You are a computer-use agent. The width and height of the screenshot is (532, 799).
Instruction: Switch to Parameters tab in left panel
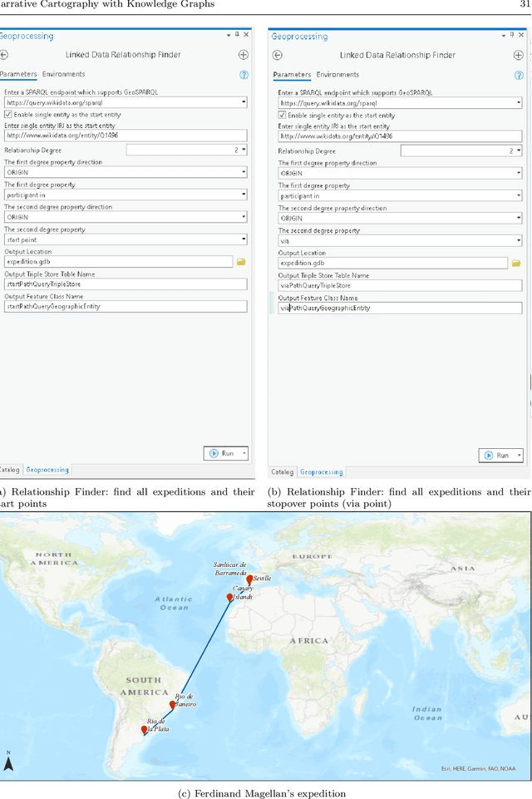(18, 74)
